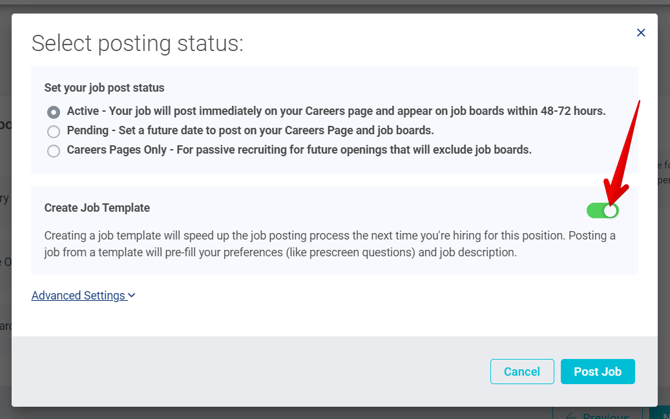Click the left arrow icon beside Previous

[572, 415]
